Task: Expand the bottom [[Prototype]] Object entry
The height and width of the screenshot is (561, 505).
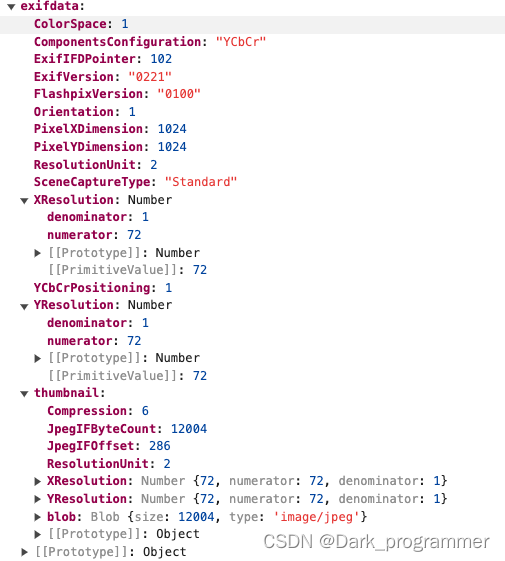Action: tap(24, 552)
